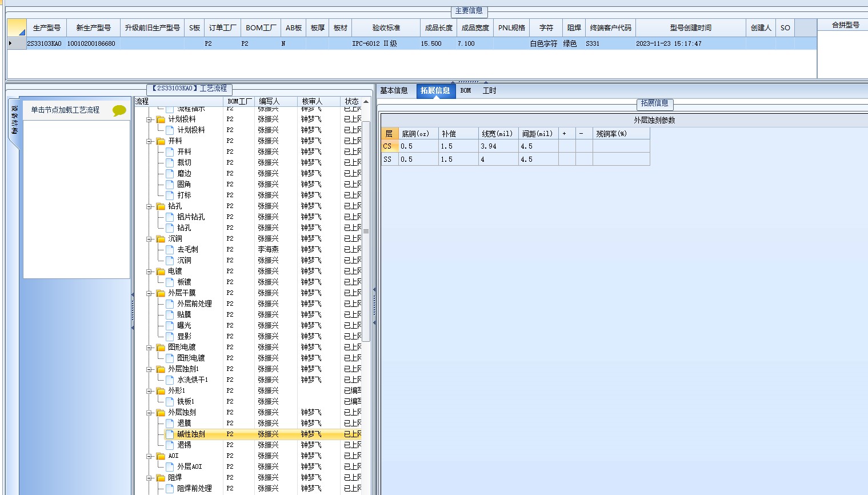
Task: Click the yellow speech bubble icon
Action: (119, 110)
